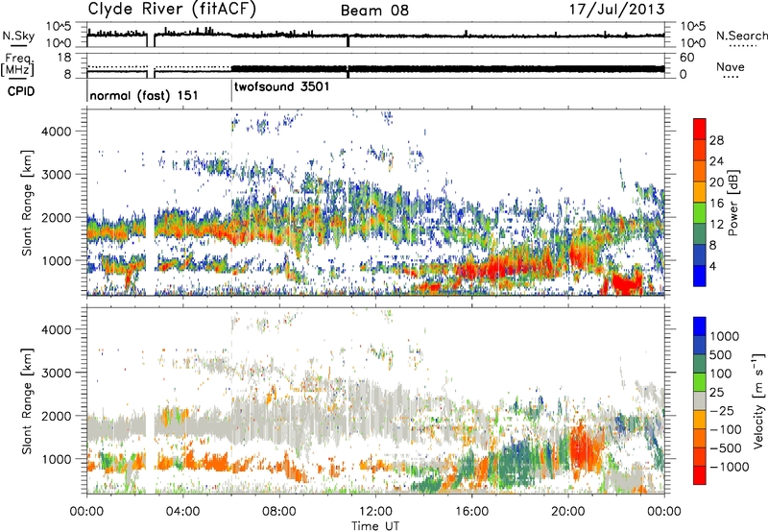Viewport: 768px width, 532px height.
Task: Click the '16:00' time axis tick label
Action: pos(471,512)
